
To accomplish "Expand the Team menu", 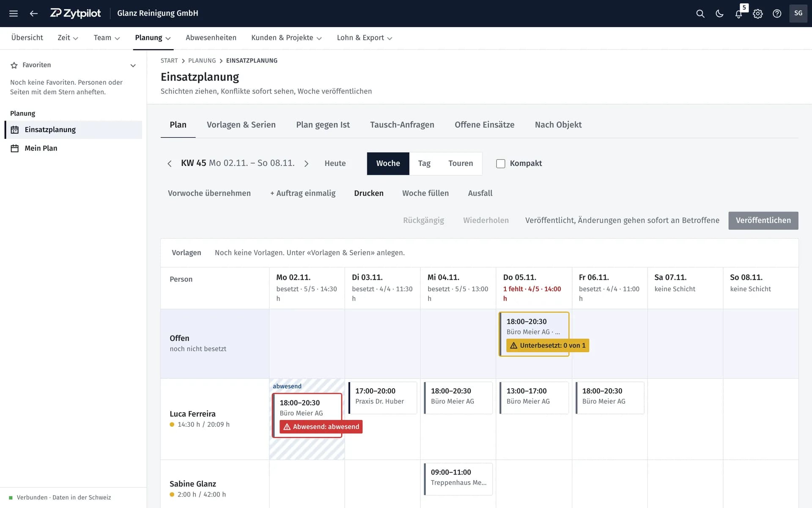I will [x=107, y=38].
